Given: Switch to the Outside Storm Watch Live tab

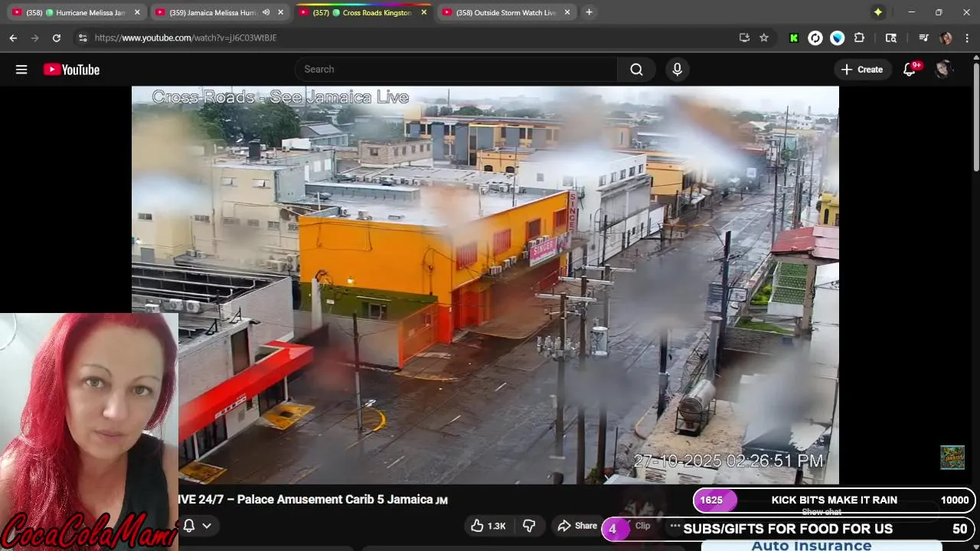Looking at the screenshot, I should pos(505,12).
